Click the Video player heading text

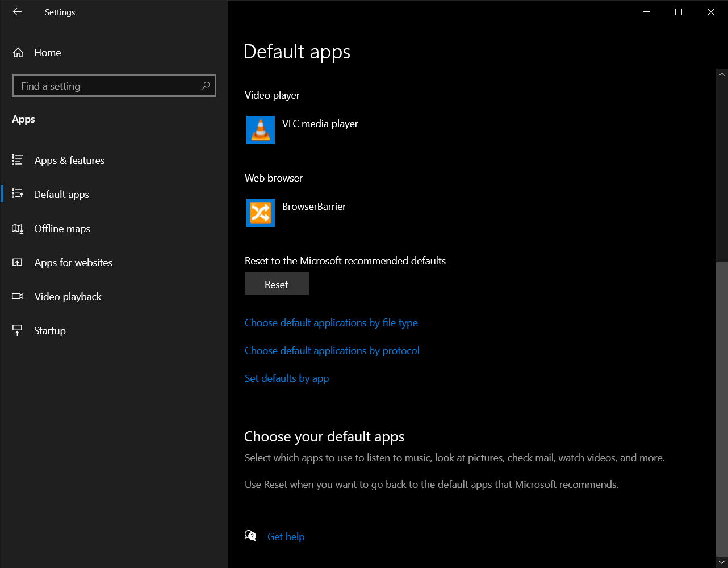click(x=272, y=95)
